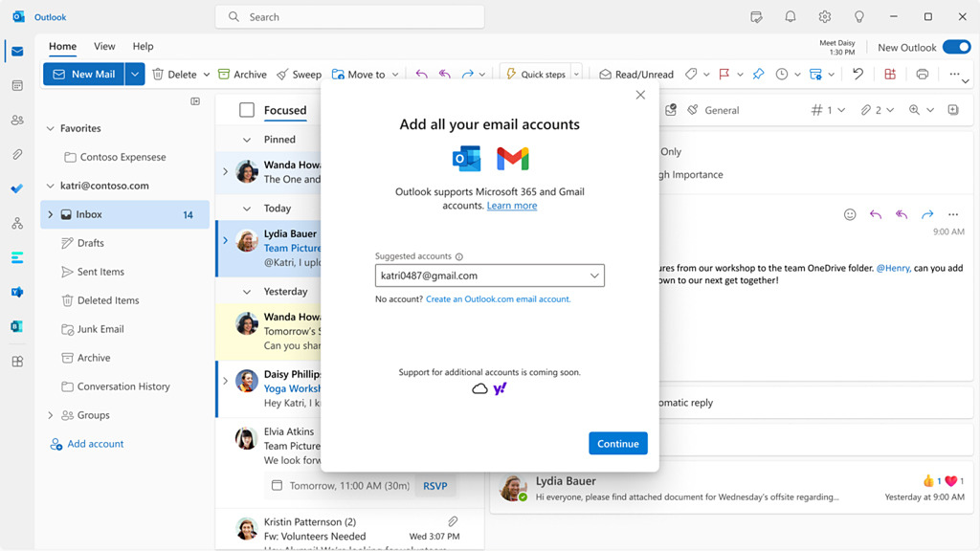The width and height of the screenshot is (980, 551).
Task: Collapse the Today conversation group
Action: [x=249, y=208]
